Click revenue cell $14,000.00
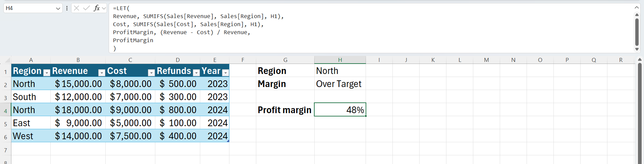 click(x=78, y=136)
